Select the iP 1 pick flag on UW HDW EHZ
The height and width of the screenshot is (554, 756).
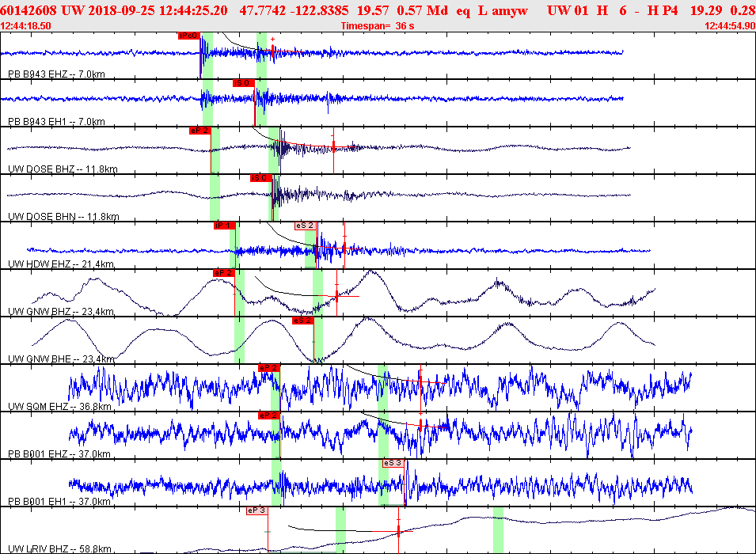coord(224,226)
